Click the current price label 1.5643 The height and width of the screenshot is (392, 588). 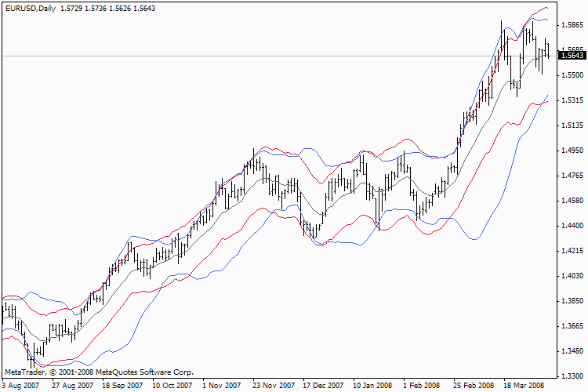[572, 56]
